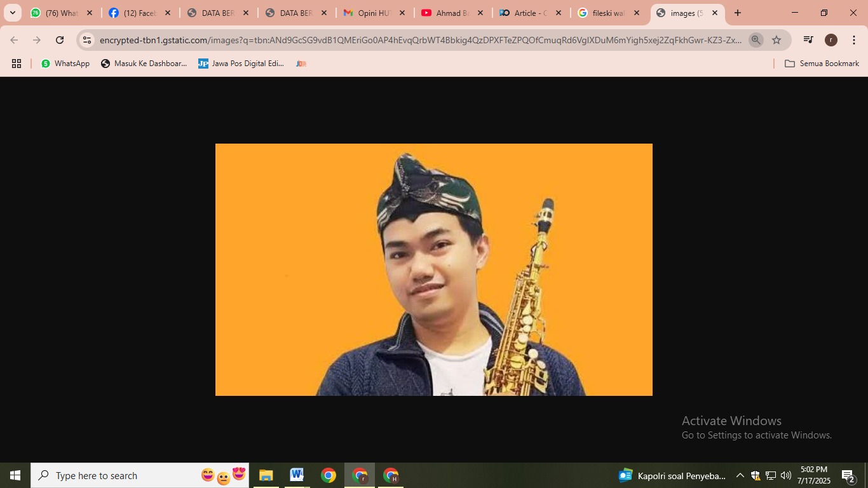Screen dimensions: 868x488
Task: Expand the tab search dropdown arrow
Action: tap(13, 13)
